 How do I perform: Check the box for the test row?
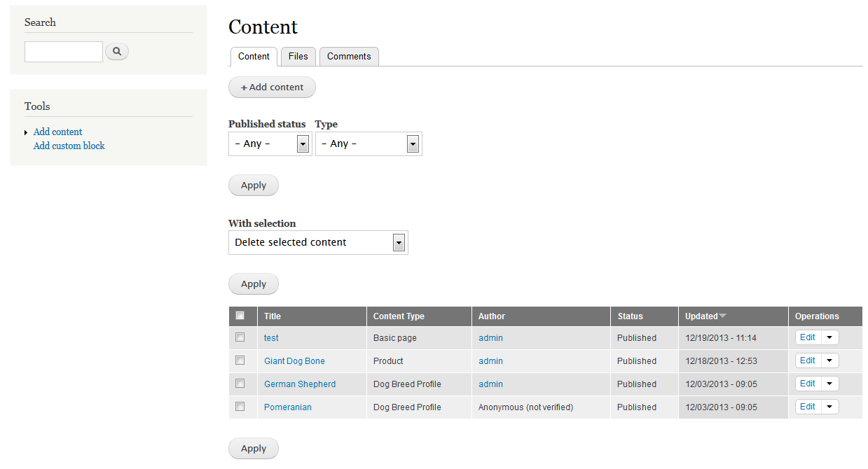(x=240, y=337)
